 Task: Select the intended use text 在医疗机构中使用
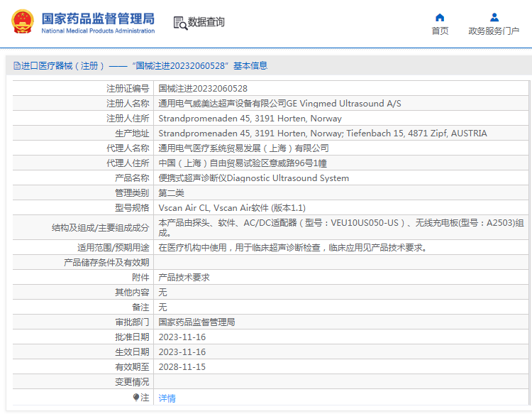click(293, 248)
